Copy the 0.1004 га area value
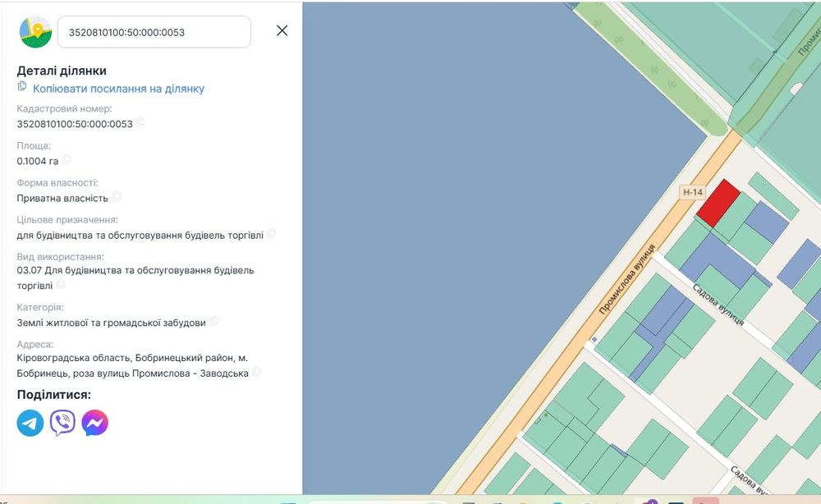 click(67, 160)
